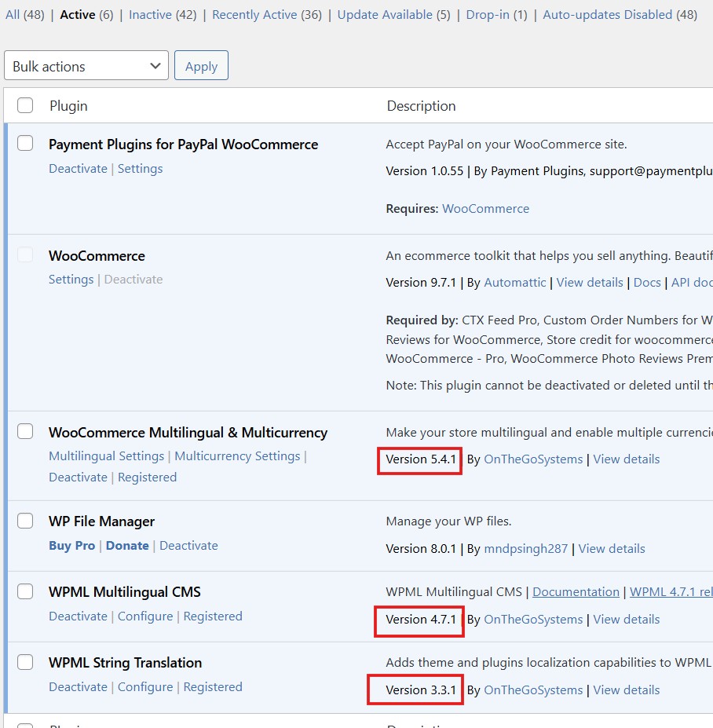713x728 pixels.
Task: Open Multilingual Settings link
Action: click(x=106, y=456)
